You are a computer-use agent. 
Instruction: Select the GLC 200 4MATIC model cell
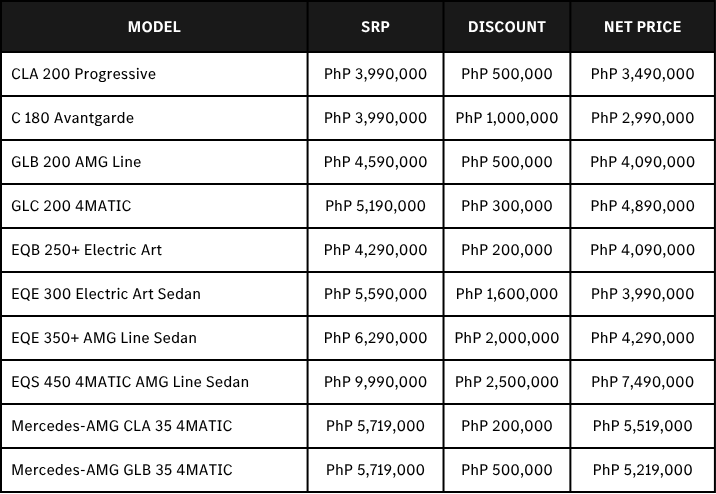(x=154, y=206)
